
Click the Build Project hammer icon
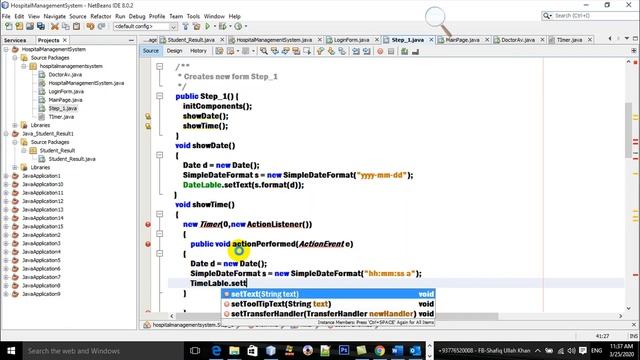coord(185,27)
